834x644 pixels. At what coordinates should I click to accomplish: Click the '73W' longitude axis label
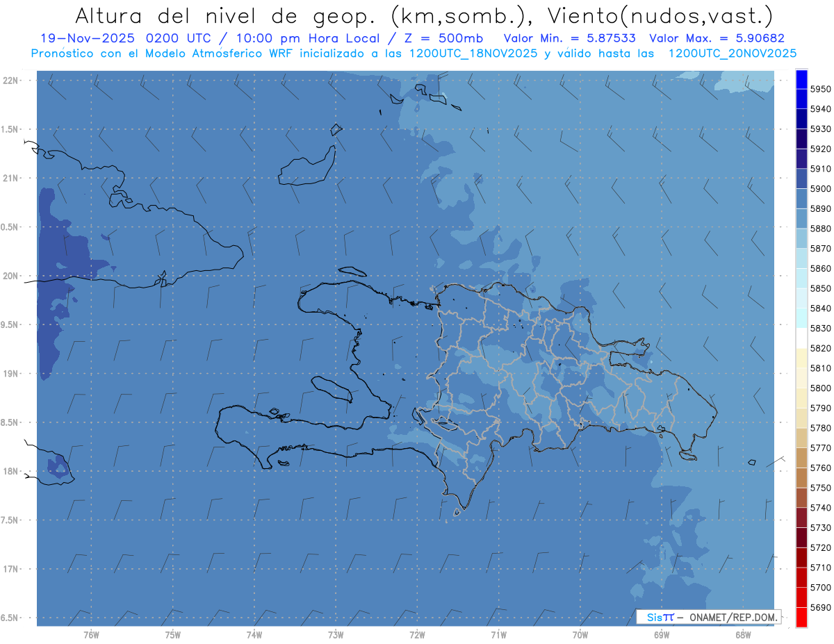pyautogui.click(x=336, y=634)
